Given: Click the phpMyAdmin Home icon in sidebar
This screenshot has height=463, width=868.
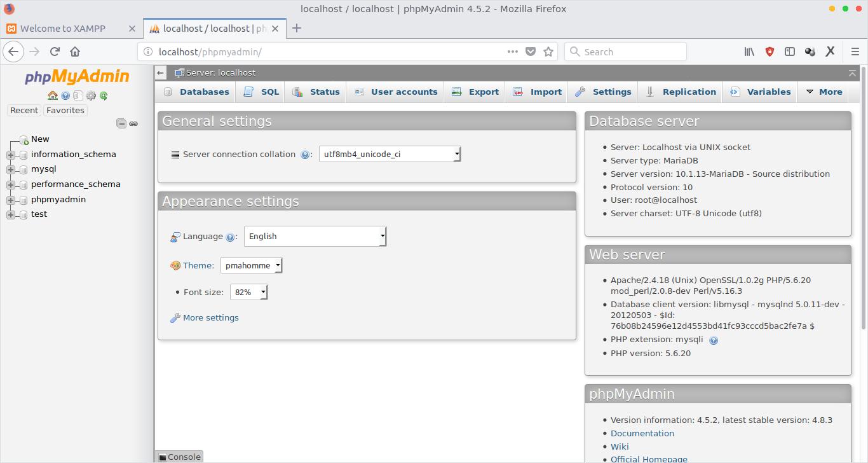Looking at the screenshot, I should 53,95.
